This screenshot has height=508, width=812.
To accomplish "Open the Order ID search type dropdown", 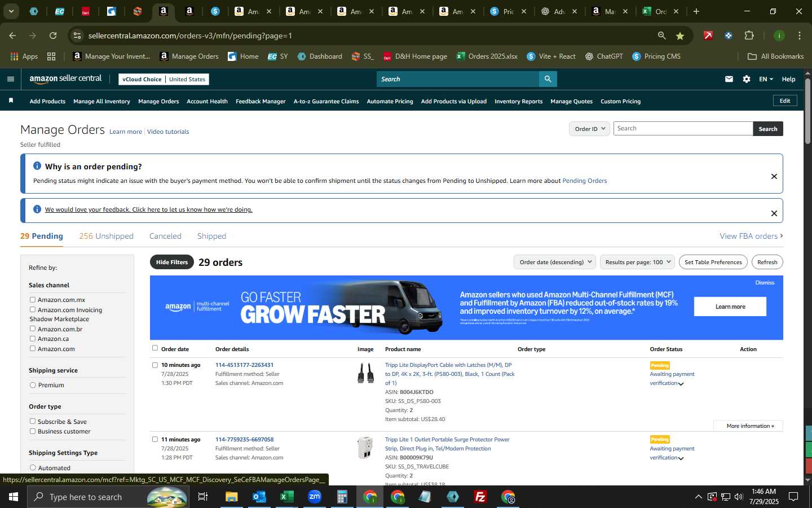I will tap(589, 129).
